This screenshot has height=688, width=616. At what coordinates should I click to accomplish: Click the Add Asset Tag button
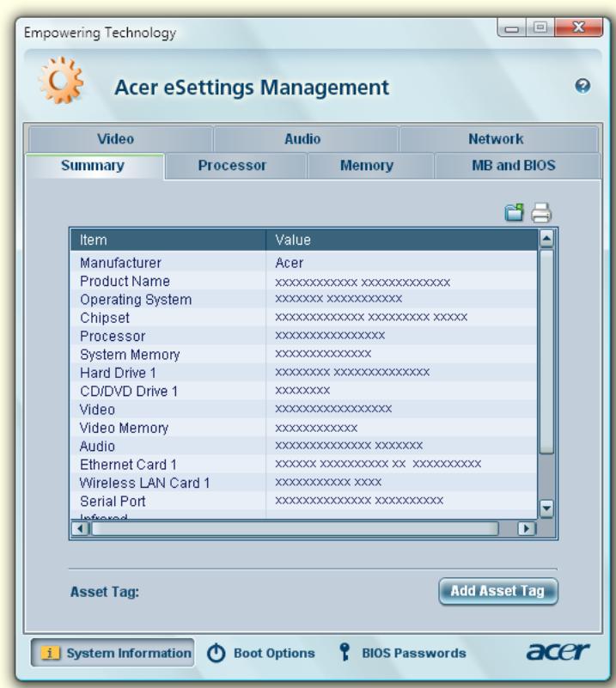[498, 591]
